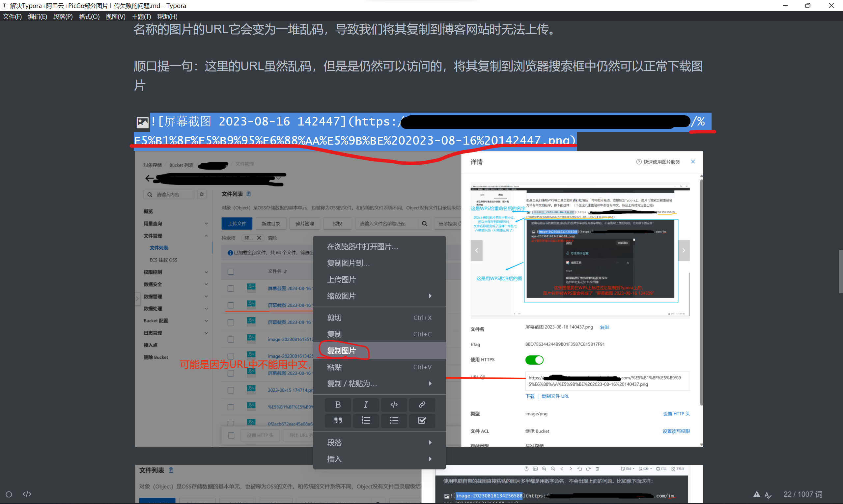
Task: Click the image icon before the markdown link
Action: [142, 122]
